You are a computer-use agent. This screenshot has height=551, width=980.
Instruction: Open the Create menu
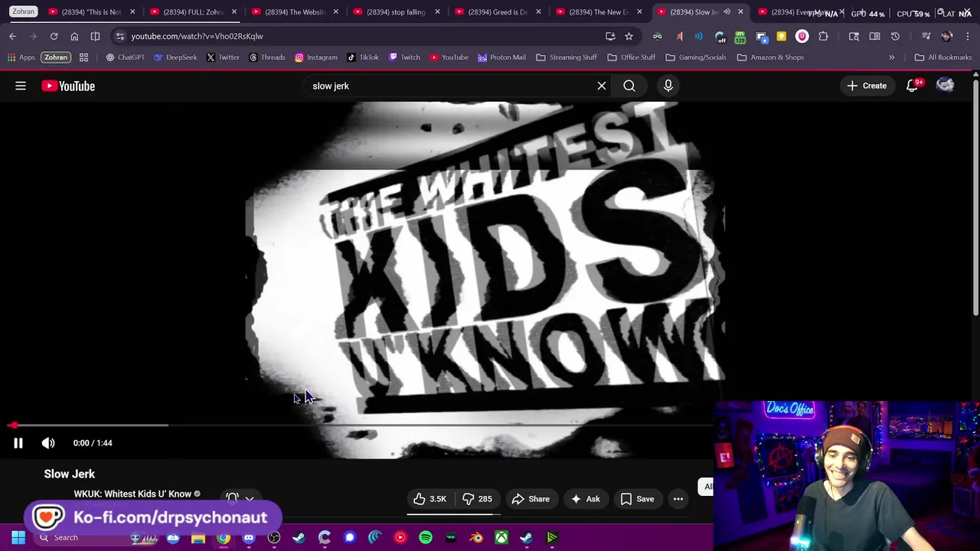(x=867, y=86)
